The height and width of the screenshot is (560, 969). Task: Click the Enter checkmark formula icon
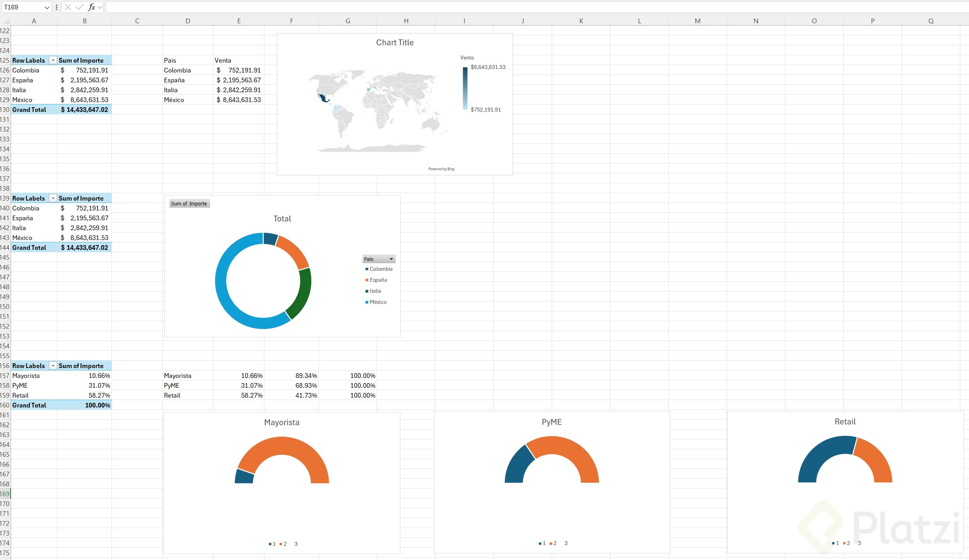(79, 7)
